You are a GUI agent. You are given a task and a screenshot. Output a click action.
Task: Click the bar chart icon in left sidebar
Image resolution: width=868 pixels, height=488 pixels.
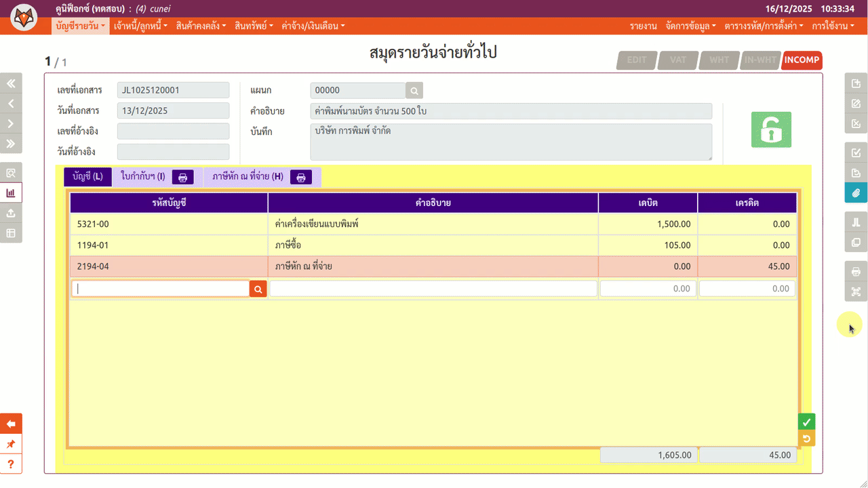click(x=11, y=192)
